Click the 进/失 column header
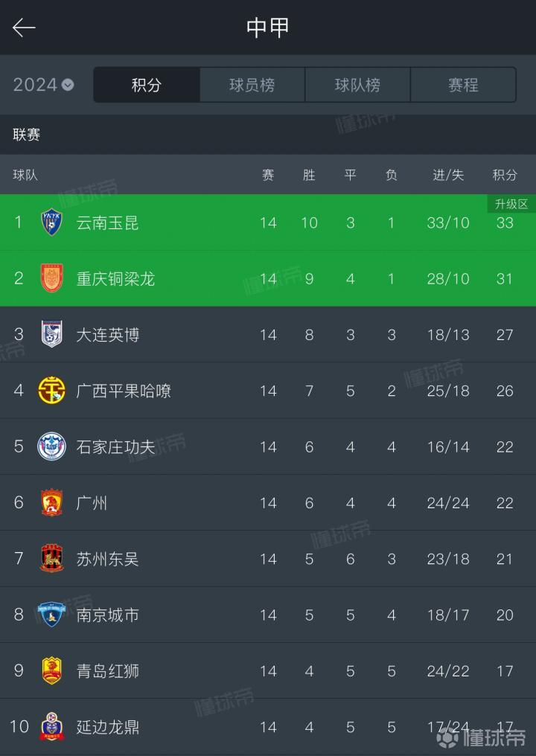536x756 pixels. coord(448,175)
